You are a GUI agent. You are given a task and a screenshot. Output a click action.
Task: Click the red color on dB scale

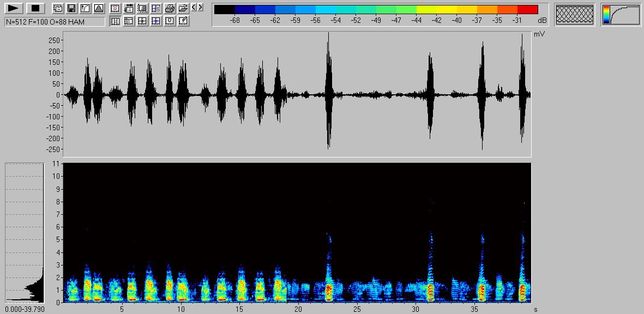pyautogui.click(x=527, y=9)
